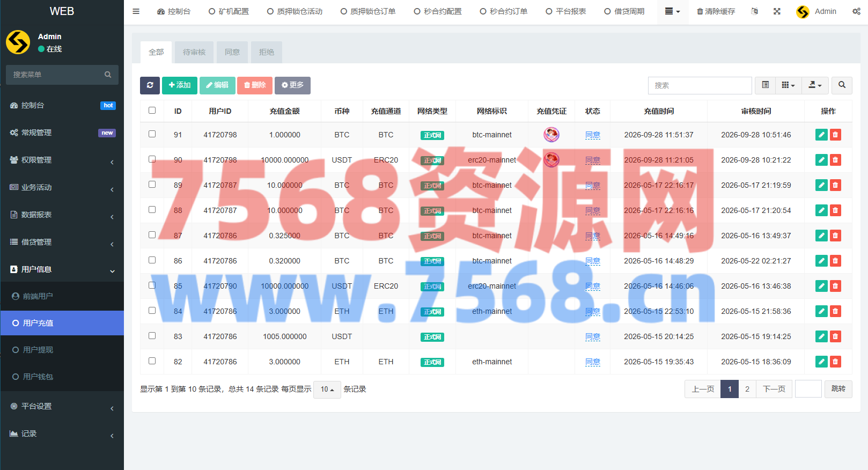
Task: Go to page 2 of records
Action: pyautogui.click(x=747, y=389)
